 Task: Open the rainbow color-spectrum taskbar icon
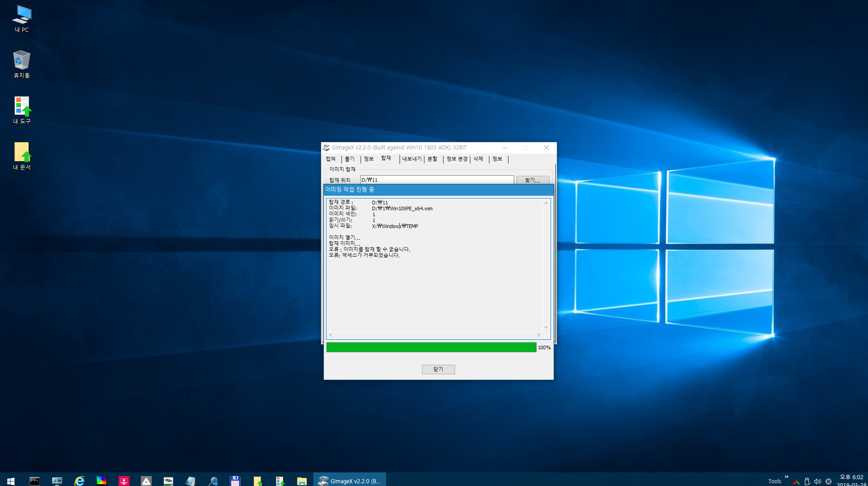(x=101, y=481)
